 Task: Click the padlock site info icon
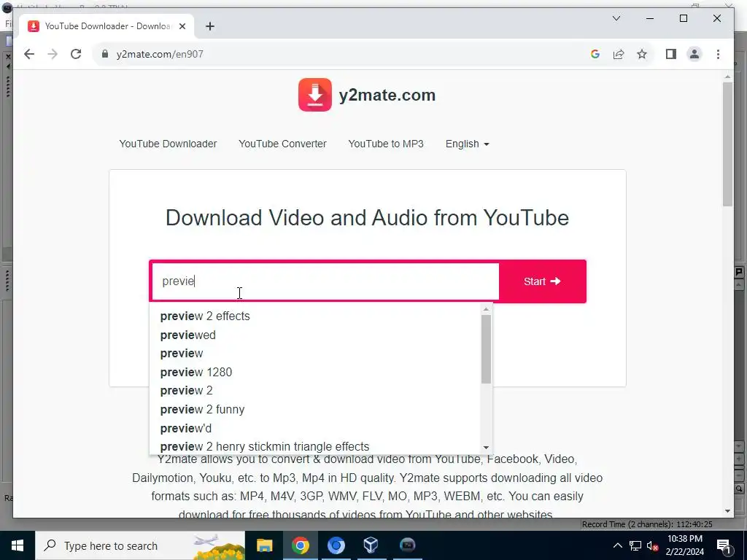point(105,54)
